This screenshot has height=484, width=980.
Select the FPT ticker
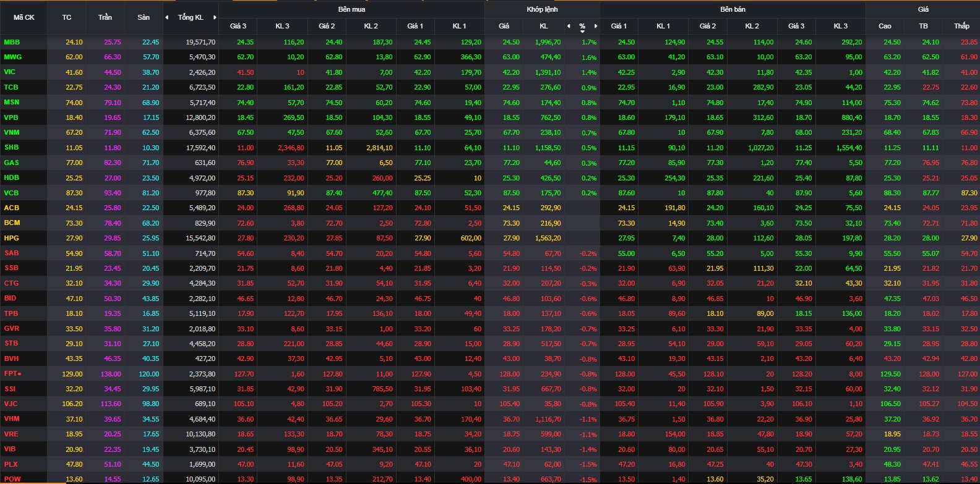click(11, 373)
